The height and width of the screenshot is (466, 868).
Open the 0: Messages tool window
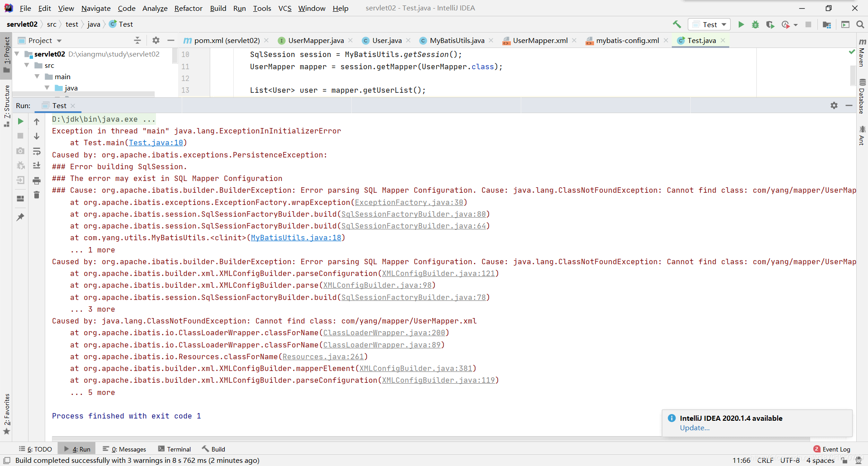(124, 449)
